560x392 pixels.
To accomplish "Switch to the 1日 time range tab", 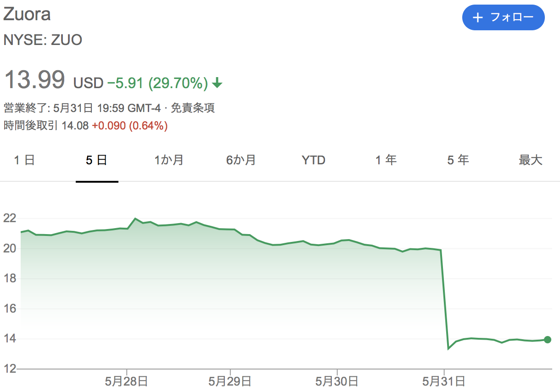I will 24,160.
